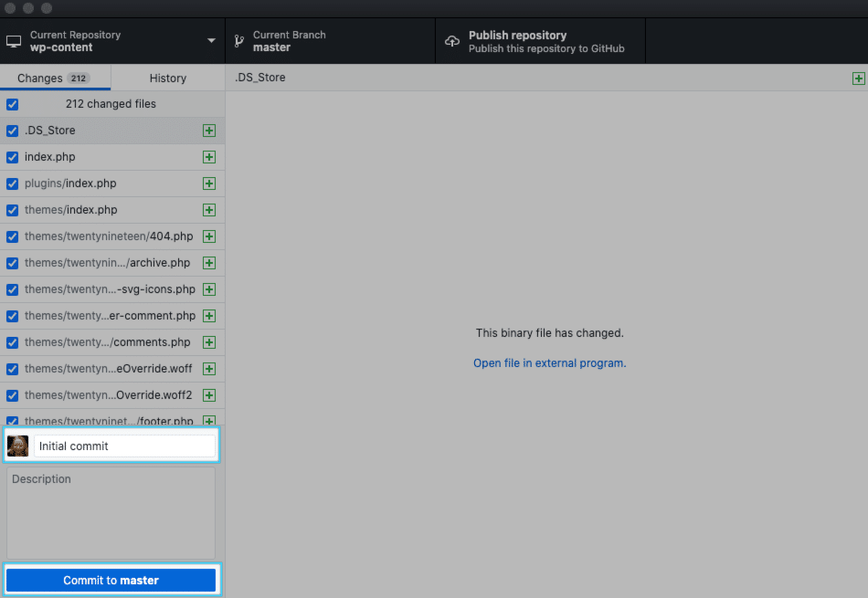The image size is (868, 598).
Task: Click the green plus icon for themes/index.php
Action: coord(209,210)
